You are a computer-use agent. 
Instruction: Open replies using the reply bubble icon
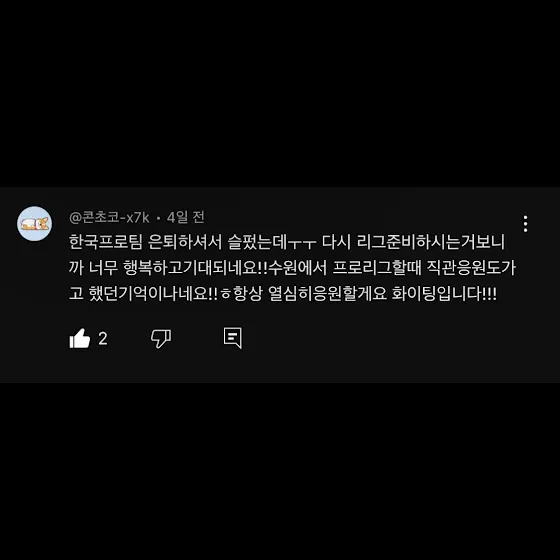pyautogui.click(x=232, y=338)
